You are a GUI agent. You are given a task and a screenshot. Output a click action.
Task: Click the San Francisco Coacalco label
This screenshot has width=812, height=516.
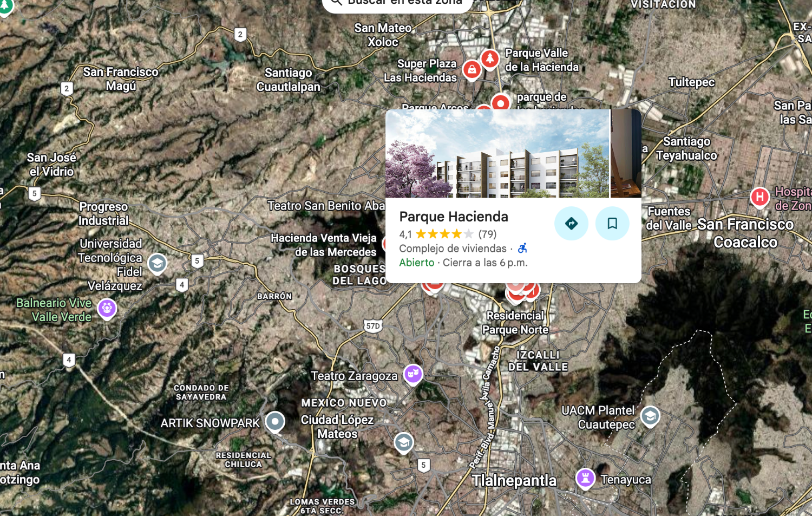coord(745,233)
